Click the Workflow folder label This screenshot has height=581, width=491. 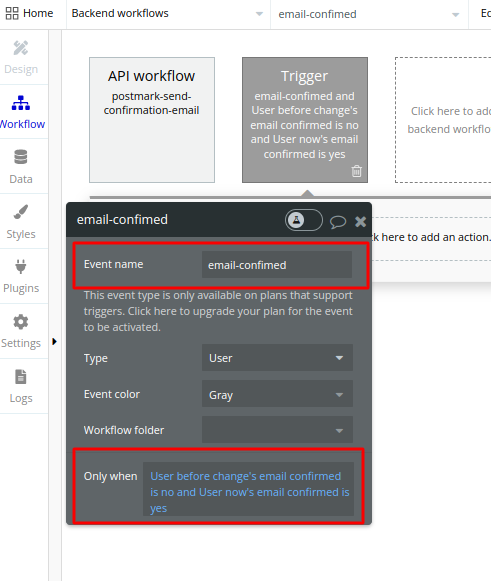point(124,430)
